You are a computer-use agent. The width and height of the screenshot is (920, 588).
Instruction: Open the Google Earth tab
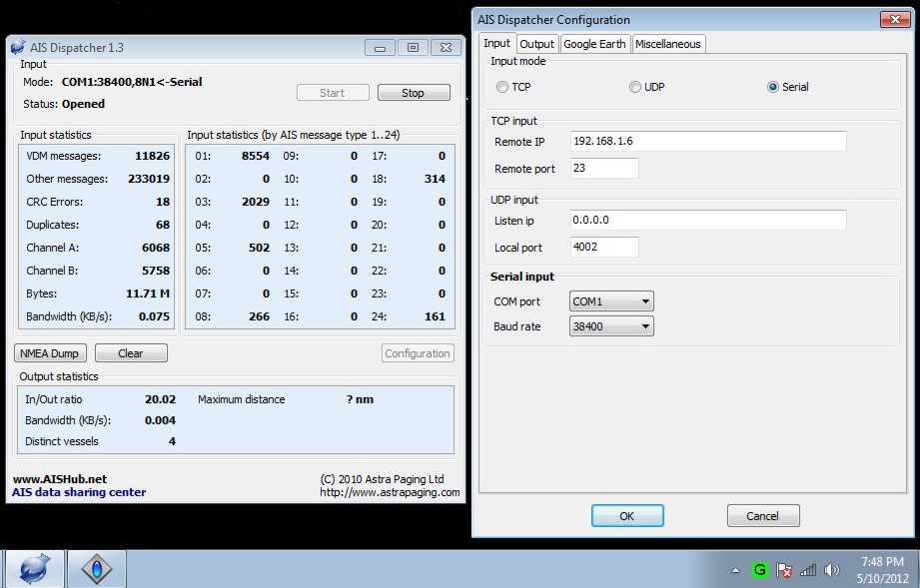click(x=595, y=44)
